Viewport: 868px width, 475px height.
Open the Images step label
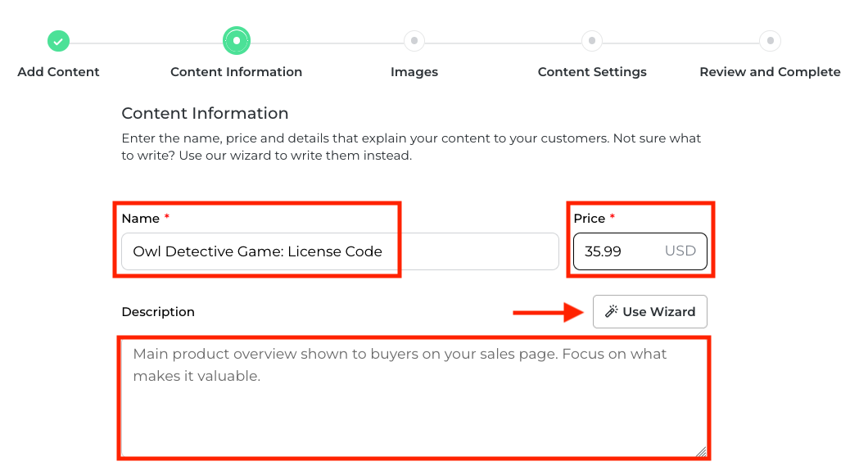(x=414, y=72)
